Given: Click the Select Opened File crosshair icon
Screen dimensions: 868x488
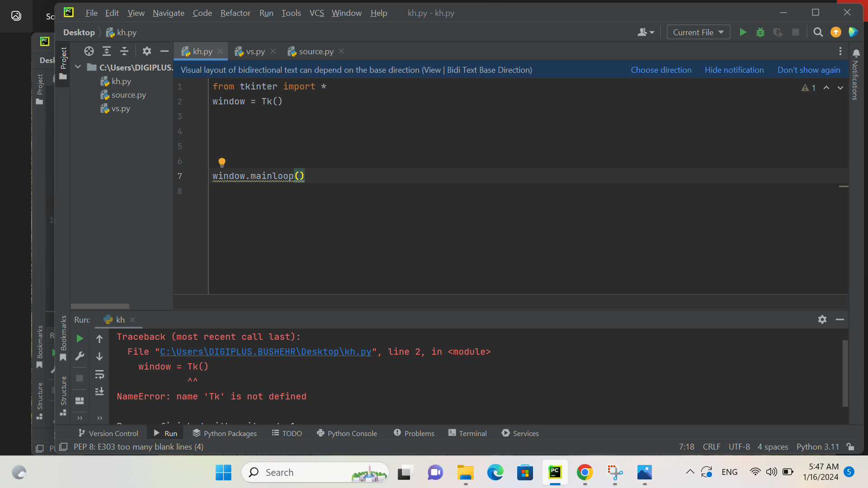Looking at the screenshot, I should coord(89,51).
